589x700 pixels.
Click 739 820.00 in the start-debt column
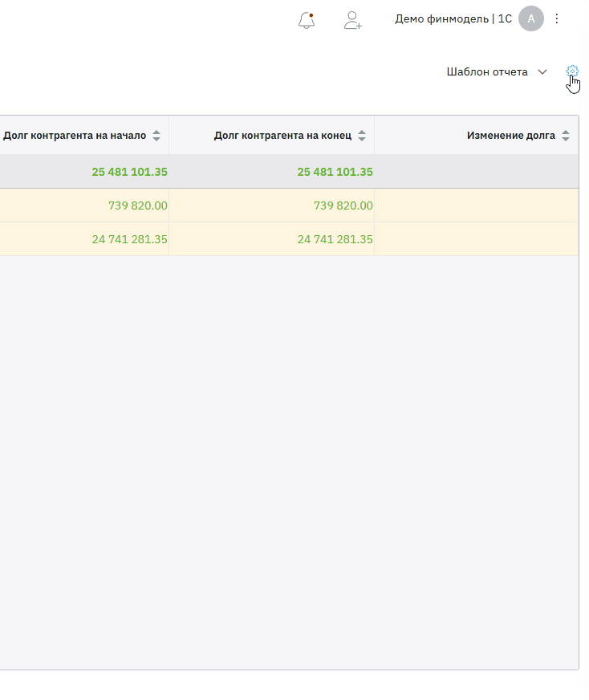point(137,206)
